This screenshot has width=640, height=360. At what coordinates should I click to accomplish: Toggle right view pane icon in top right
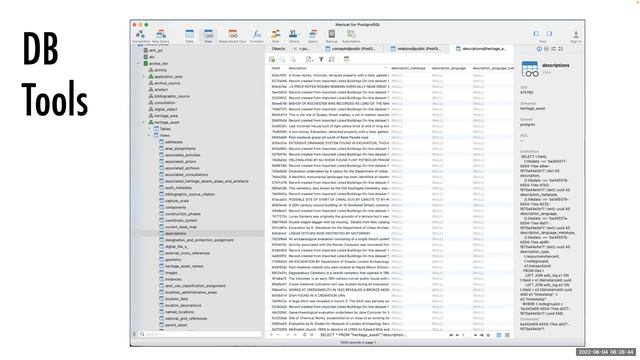pyautogui.click(x=549, y=34)
